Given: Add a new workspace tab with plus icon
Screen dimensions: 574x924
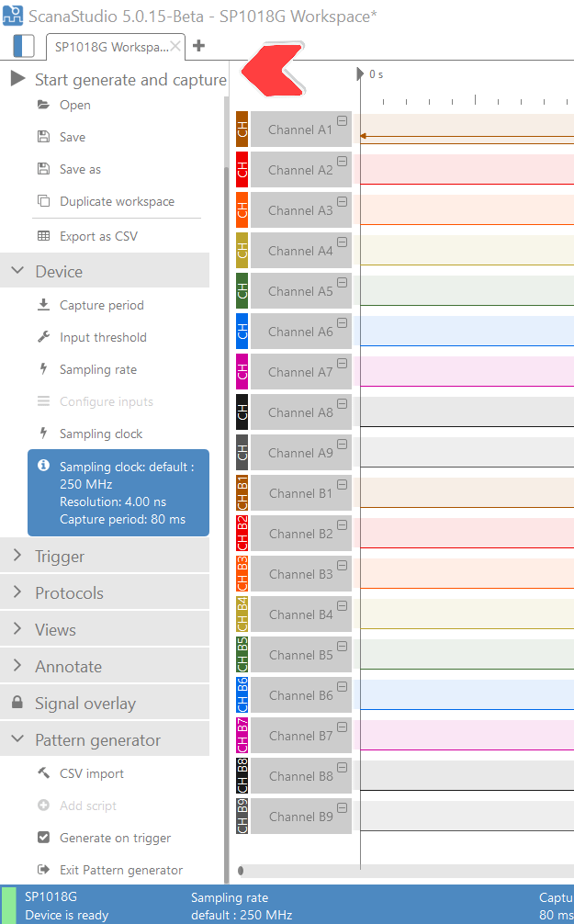Looking at the screenshot, I should [198, 46].
